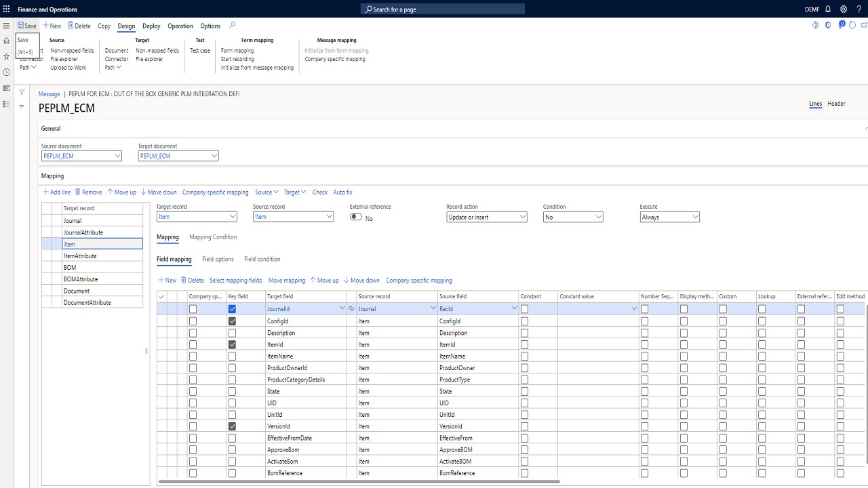Go to the Home icon in sidebar
868x488 pixels.
(x=6, y=41)
